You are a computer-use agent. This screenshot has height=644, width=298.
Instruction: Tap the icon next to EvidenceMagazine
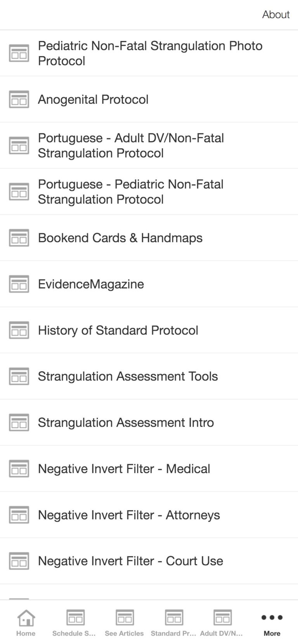point(19,284)
